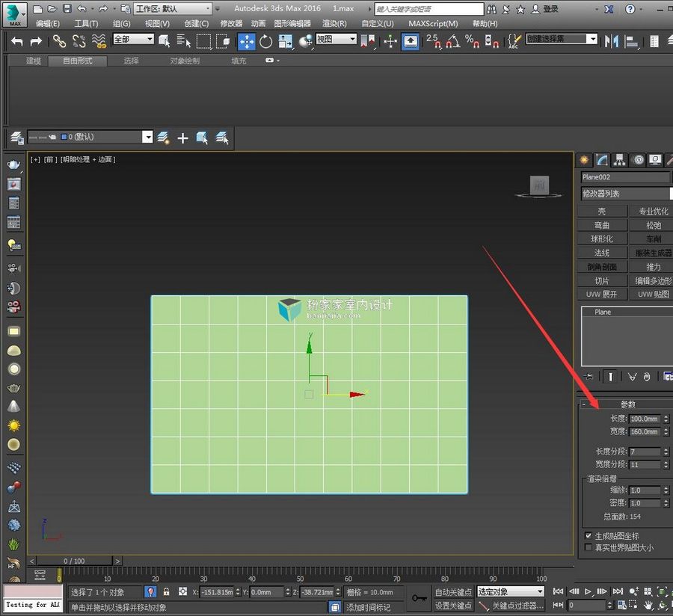Toggle the 2.5D Snaps button
The width and height of the screenshot is (673, 616).
point(433,42)
